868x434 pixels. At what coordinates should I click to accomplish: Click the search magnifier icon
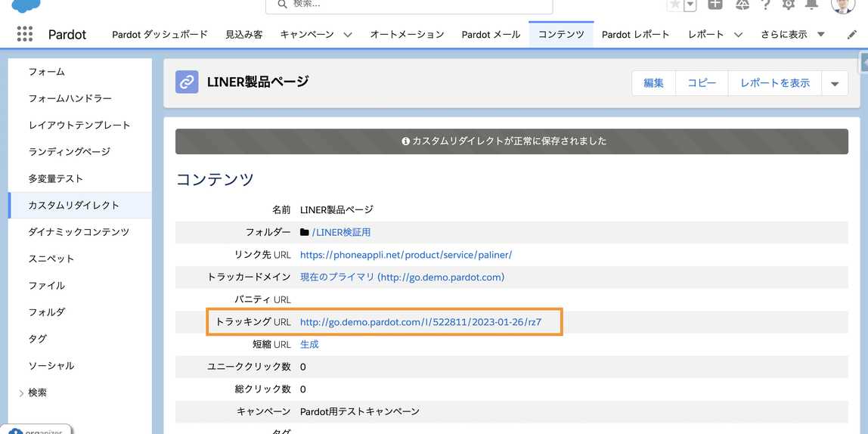pos(282,5)
